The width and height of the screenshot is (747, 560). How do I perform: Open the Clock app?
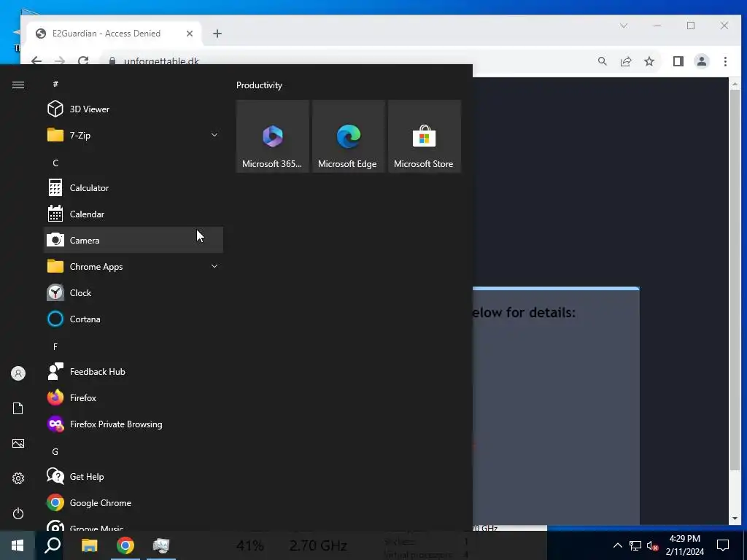tap(133, 292)
